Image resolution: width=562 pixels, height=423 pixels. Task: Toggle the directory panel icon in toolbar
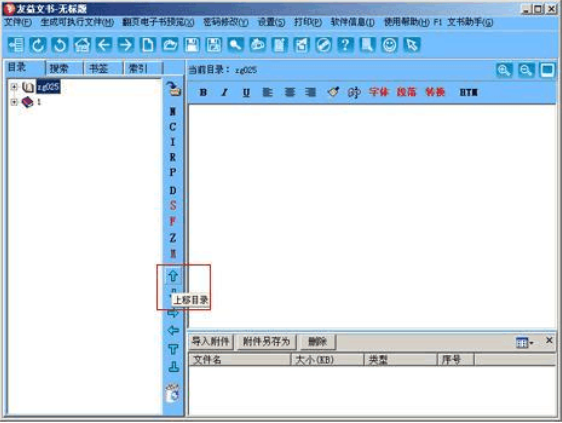(x=16, y=45)
